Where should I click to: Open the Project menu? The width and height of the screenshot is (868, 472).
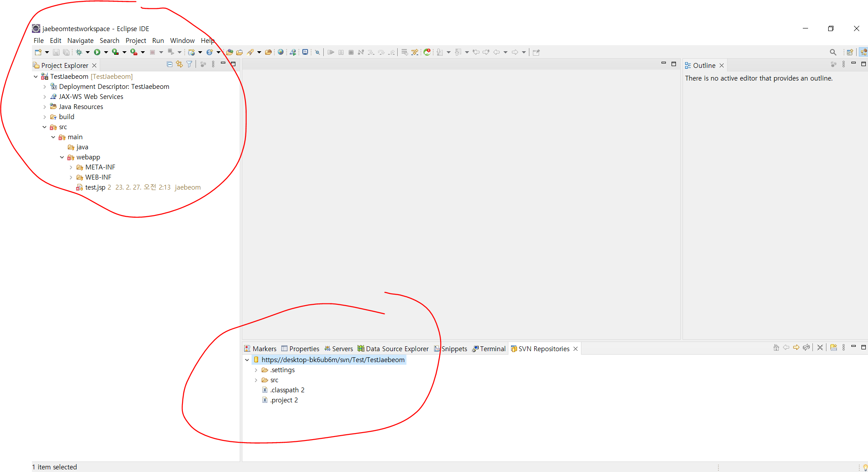(136, 41)
